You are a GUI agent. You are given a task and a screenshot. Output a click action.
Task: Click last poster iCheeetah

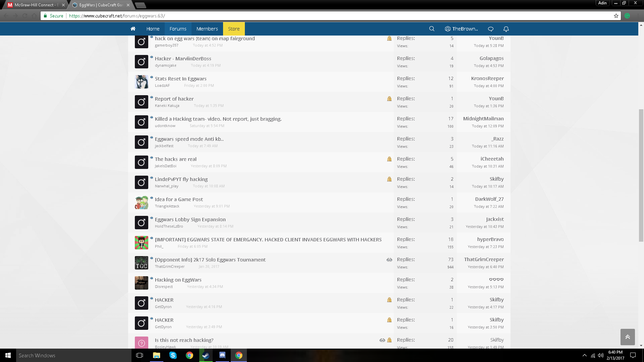point(492,159)
